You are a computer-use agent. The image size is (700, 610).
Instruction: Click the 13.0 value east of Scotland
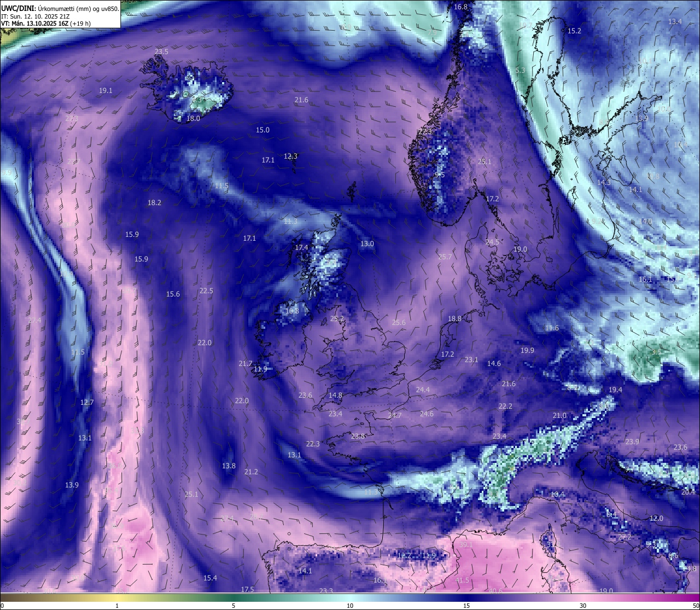click(367, 244)
